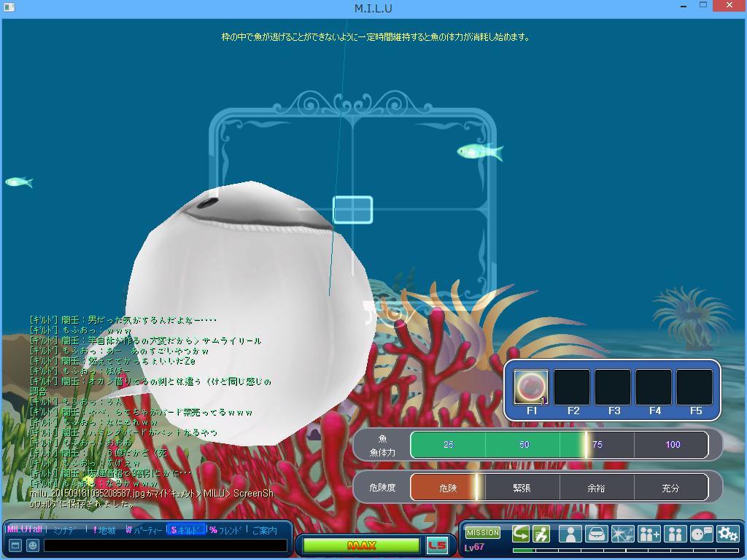Click the fish stamina gauge bar

[559, 445]
